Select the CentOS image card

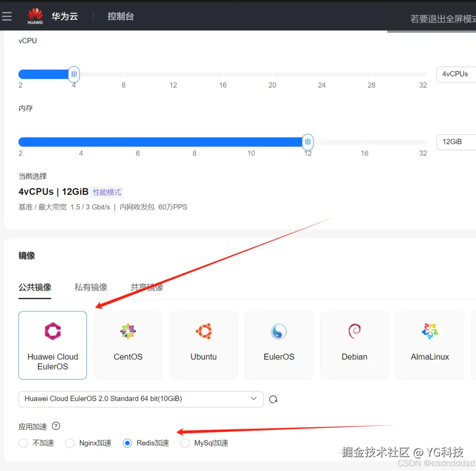pos(128,345)
